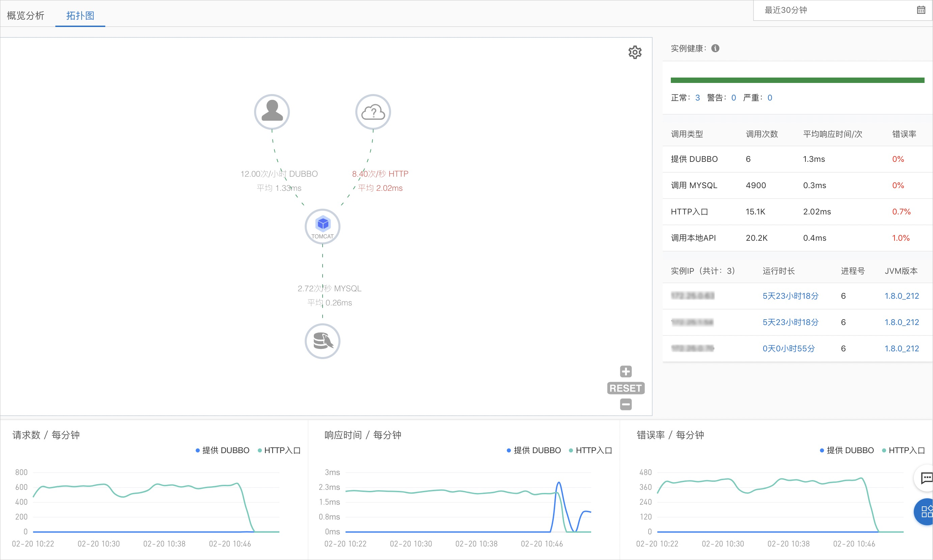Click normal instance count 3
This screenshot has width=933, height=560.
697,98
